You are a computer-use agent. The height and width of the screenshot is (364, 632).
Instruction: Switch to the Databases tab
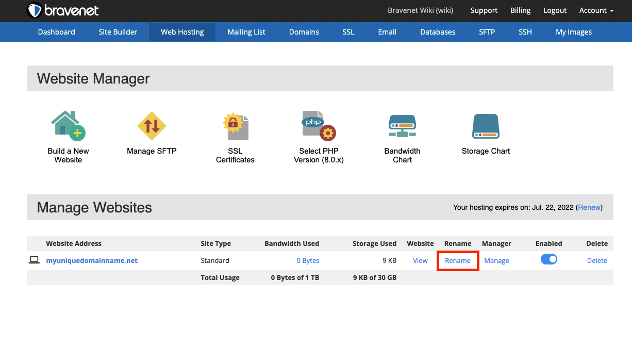click(x=438, y=32)
